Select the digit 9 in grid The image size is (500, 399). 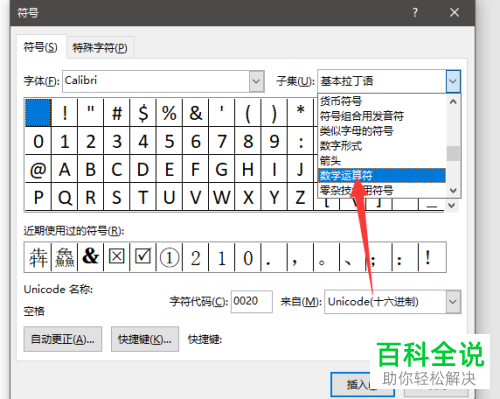(x=274, y=141)
